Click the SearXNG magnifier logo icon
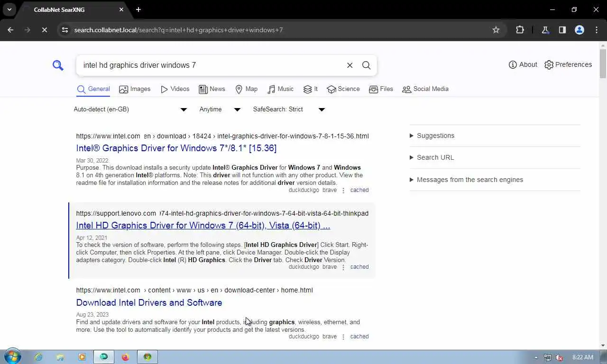This screenshot has height=364, width=607. (x=58, y=65)
